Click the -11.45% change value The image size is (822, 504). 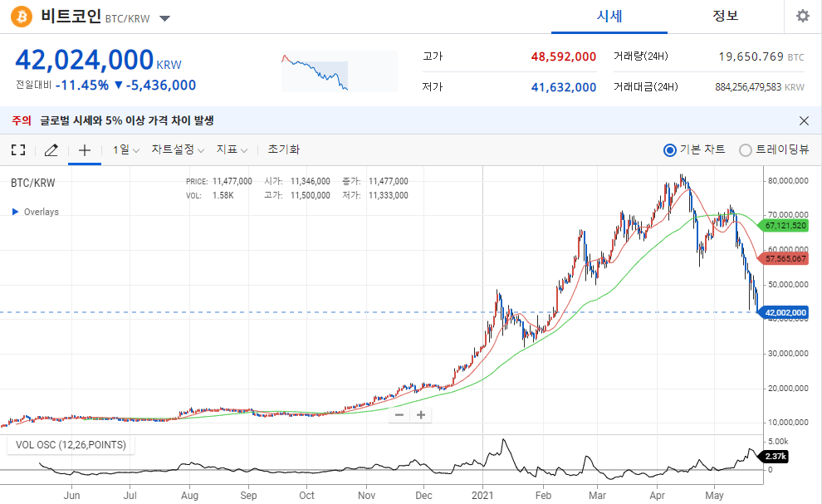[x=81, y=85]
